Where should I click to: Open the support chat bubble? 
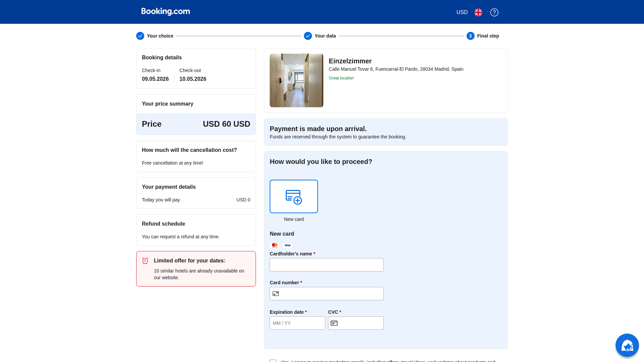click(627, 345)
